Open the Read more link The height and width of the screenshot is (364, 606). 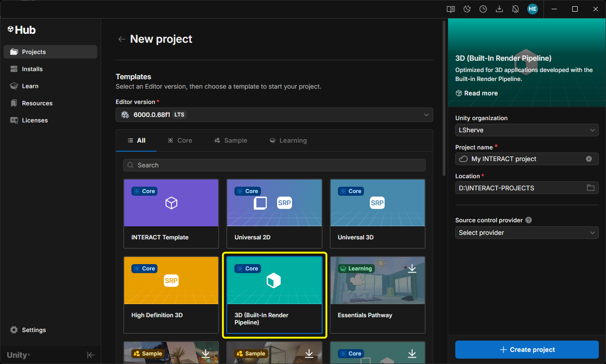point(476,93)
